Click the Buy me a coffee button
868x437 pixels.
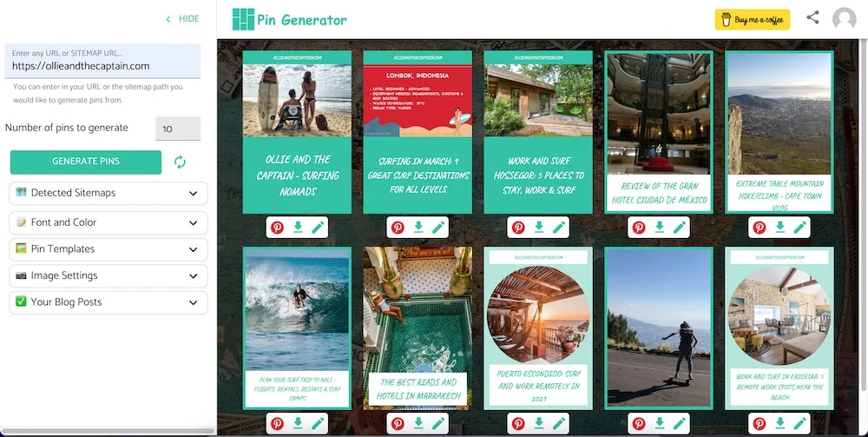(x=752, y=19)
